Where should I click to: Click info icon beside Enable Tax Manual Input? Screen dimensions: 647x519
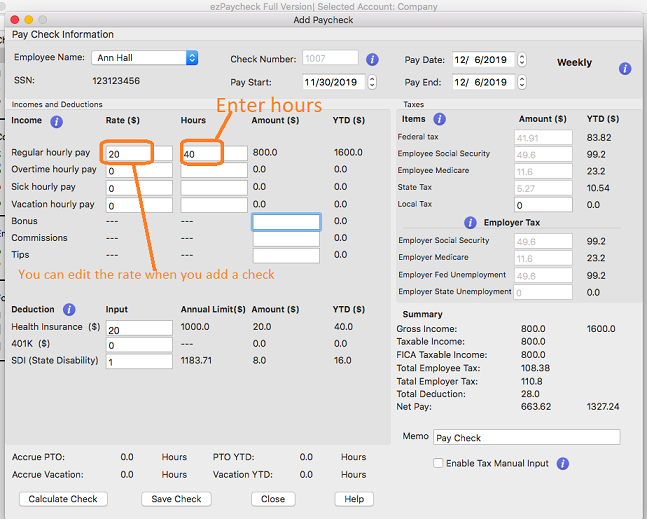tap(563, 464)
